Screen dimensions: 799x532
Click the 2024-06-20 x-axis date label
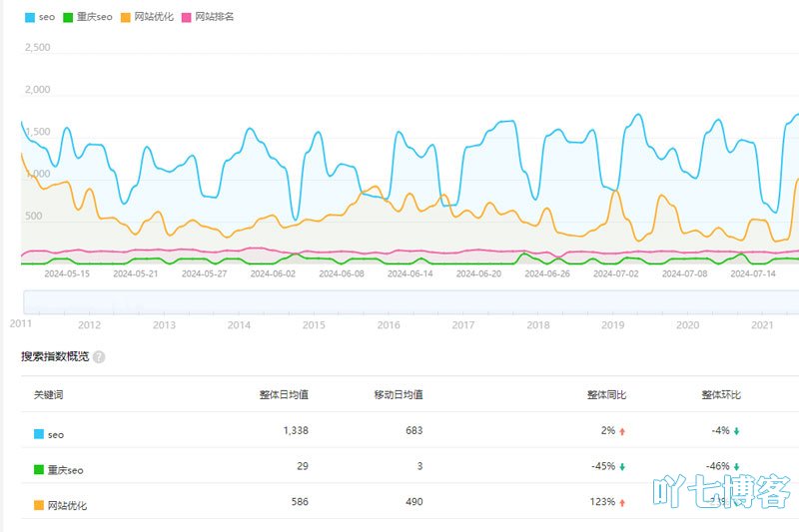click(478, 273)
